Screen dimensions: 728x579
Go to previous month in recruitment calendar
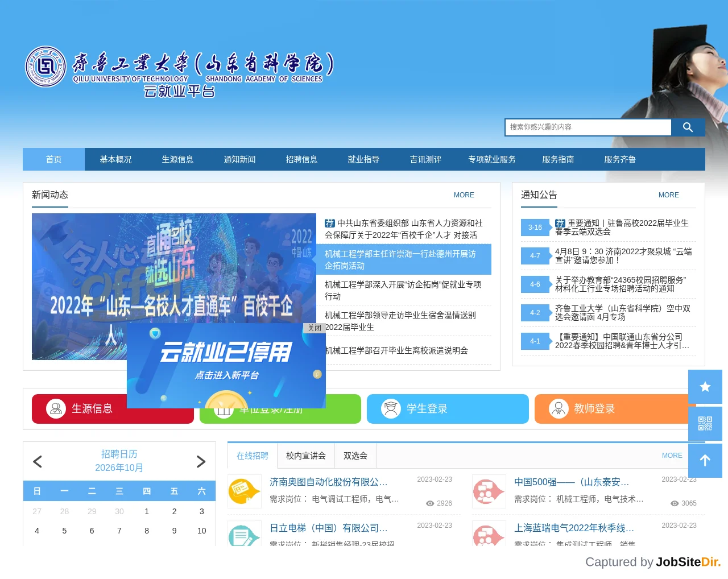pos(38,461)
